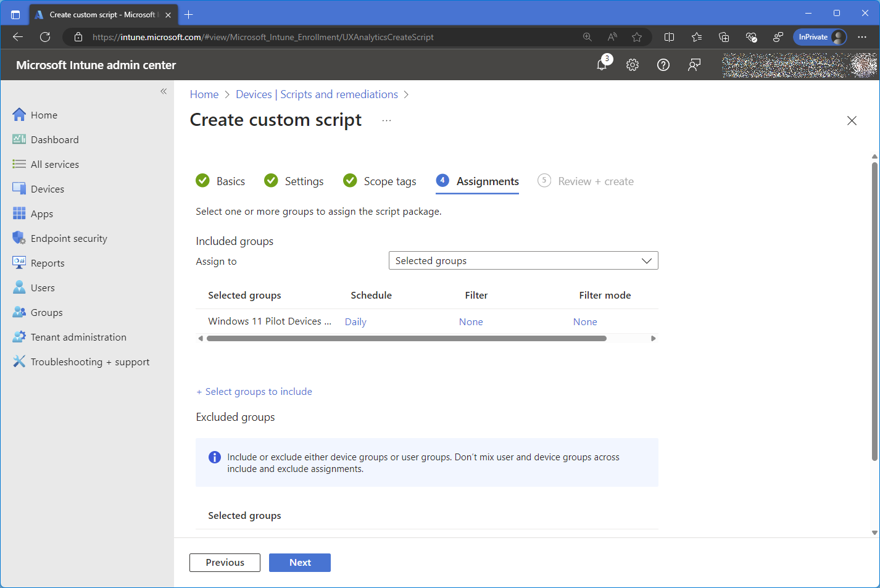The image size is (880, 588).
Task: Close the Create custom script pane
Action: click(852, 121)
